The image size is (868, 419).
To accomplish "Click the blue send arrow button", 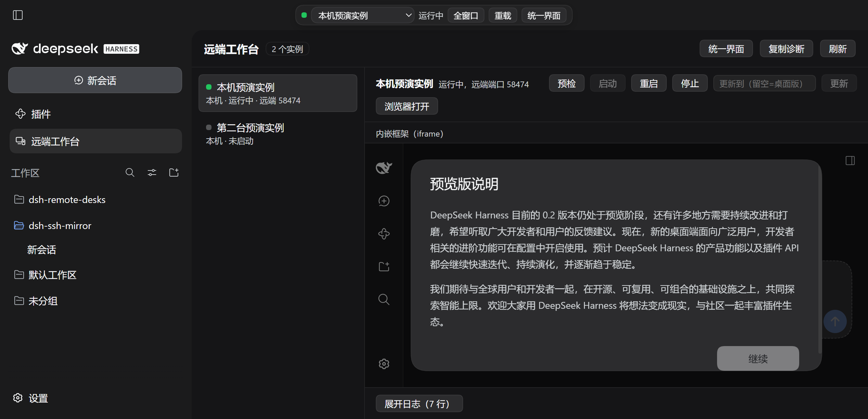I will click(835, 321).
